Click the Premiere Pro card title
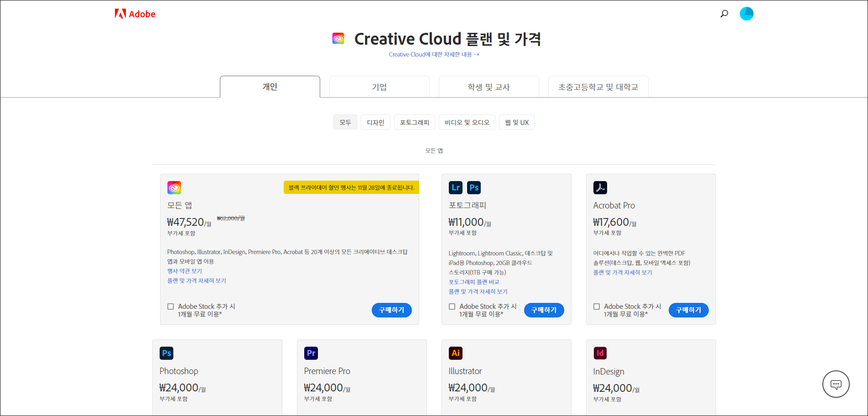Screen dimensions: 868x416 (x=327, y=371)
